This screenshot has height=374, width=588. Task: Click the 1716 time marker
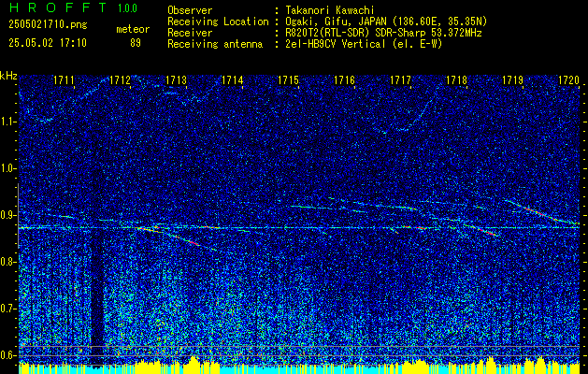[345, 79]
